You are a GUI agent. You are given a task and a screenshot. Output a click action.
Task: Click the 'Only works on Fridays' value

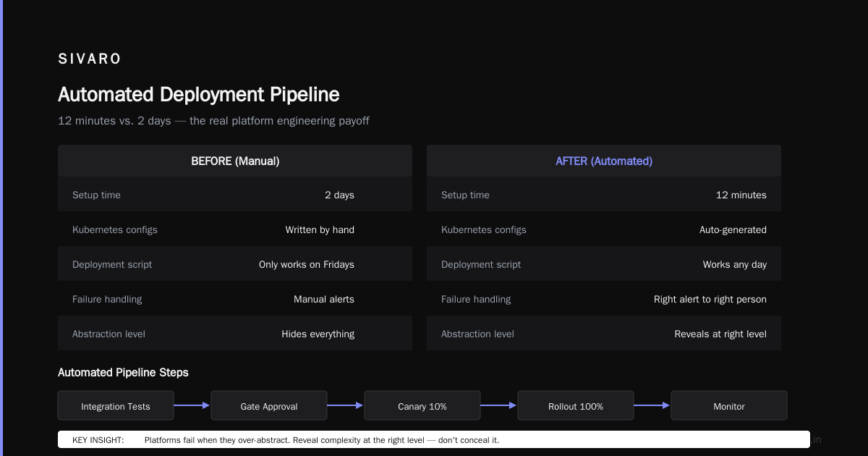[x=307, y=264]
